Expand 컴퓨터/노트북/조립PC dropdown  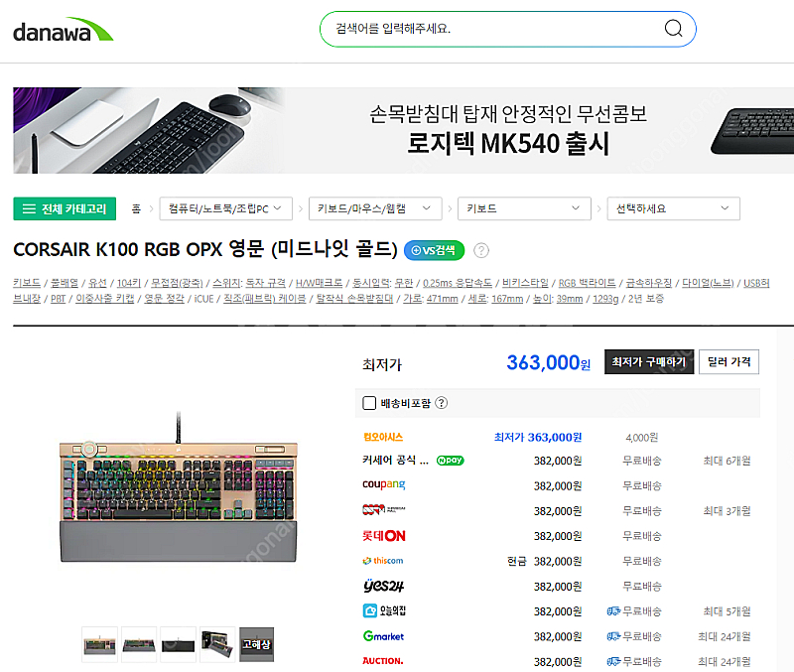(x=226, y=208)
